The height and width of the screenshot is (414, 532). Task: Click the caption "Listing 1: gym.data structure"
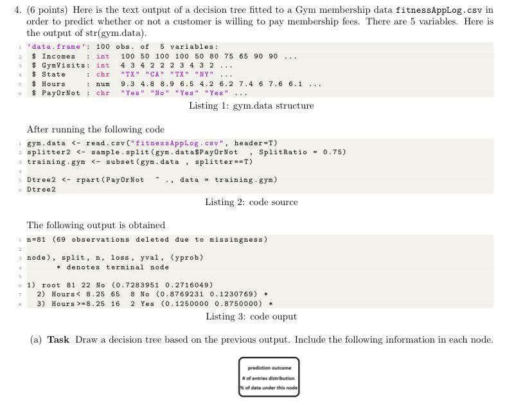tap(251, 106)
